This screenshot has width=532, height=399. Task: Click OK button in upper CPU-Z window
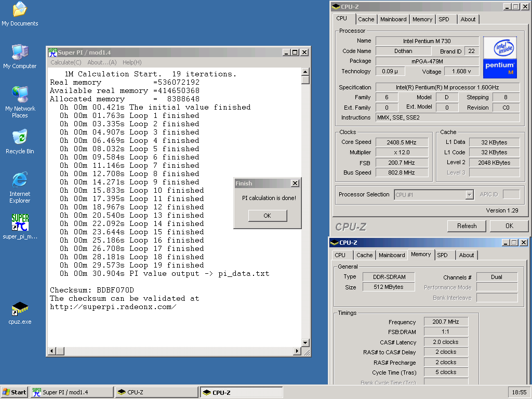point(509,226)
